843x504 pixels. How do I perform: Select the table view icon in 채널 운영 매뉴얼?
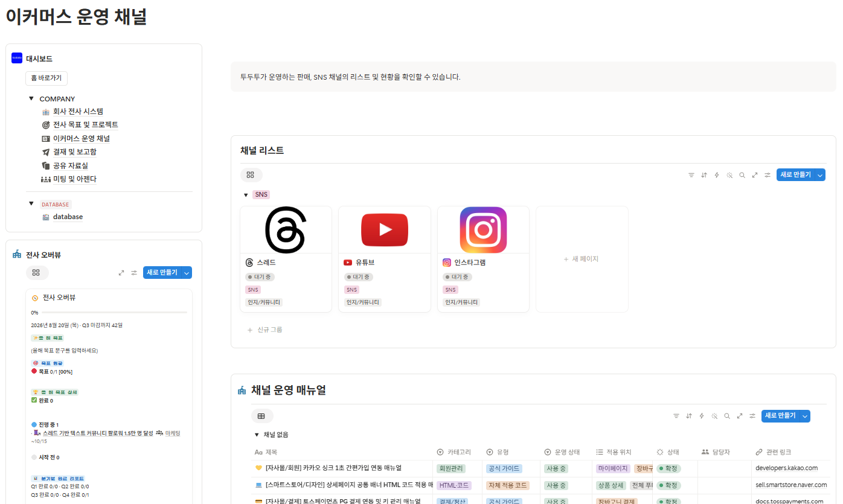pyautogui.click(x=261, y=416)
